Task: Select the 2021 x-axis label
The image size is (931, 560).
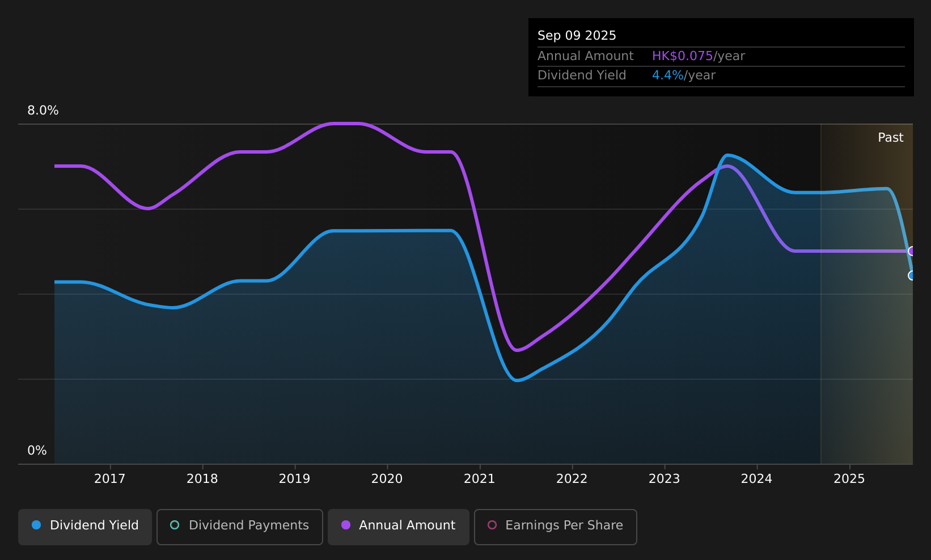Action: click(480, 479)
